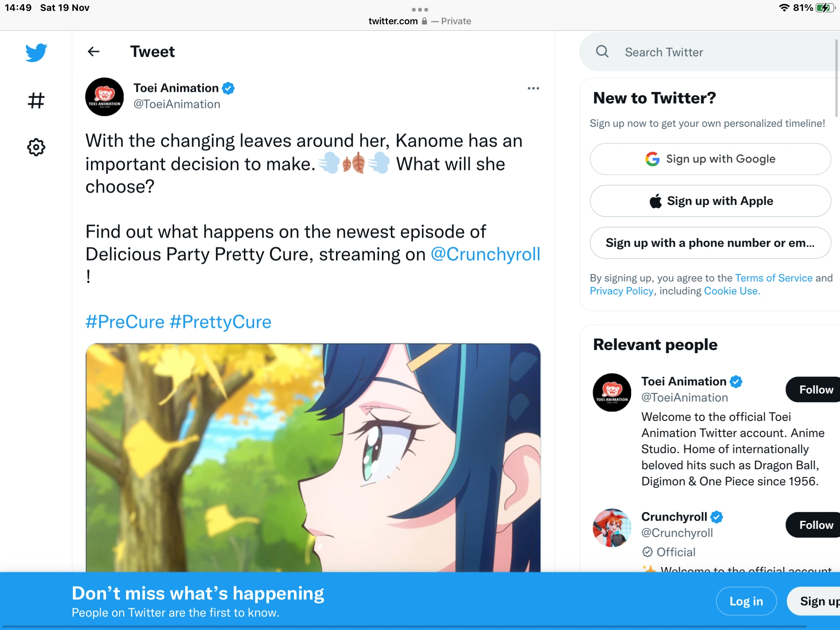Click the search magnifier icon
840x630 pixels.
pos(602,51)
